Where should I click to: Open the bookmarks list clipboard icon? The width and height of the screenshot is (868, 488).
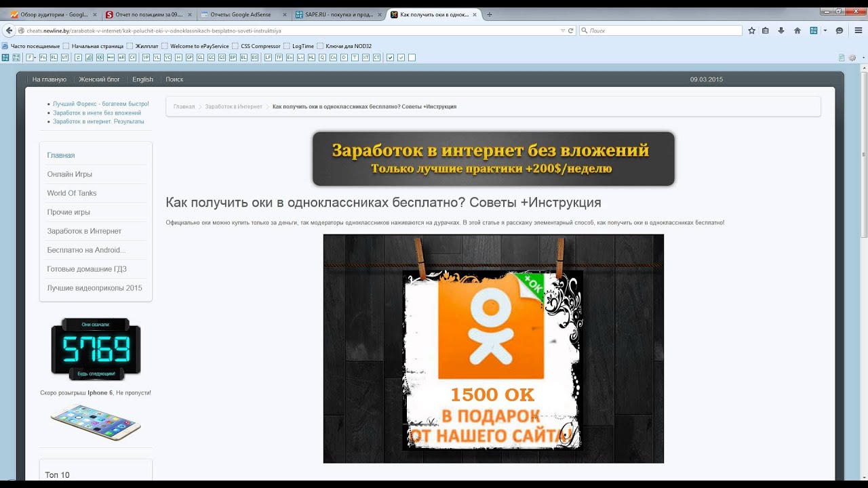pyautogui.click(x=766, y=30)
